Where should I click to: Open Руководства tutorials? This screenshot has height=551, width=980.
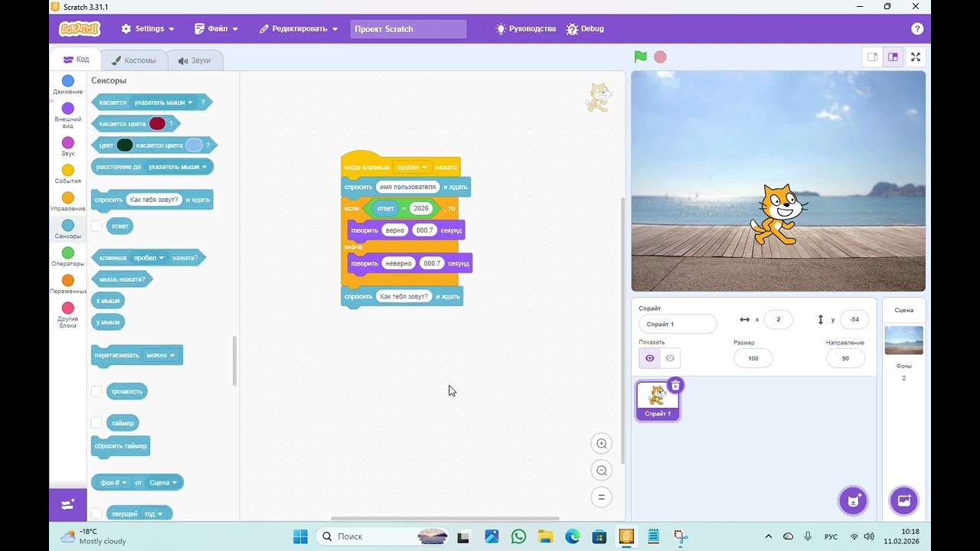525,29
